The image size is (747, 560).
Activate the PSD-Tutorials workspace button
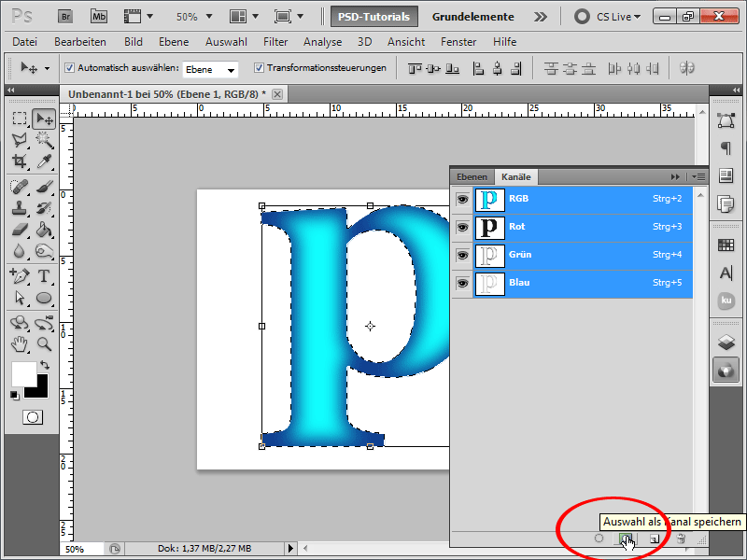pyautogui.click(x=374, y=17)
